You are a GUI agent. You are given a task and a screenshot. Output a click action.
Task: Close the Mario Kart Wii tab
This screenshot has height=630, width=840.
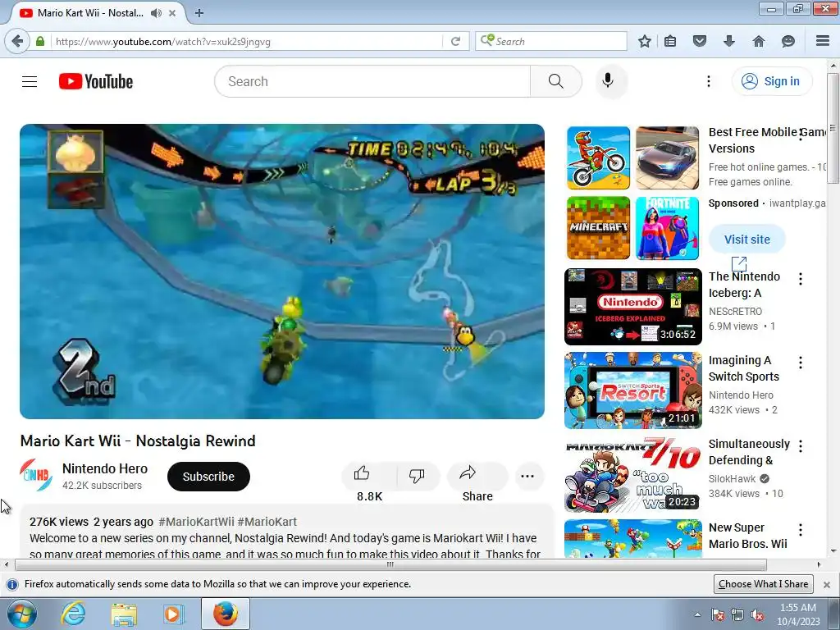[x=172, y=13]
